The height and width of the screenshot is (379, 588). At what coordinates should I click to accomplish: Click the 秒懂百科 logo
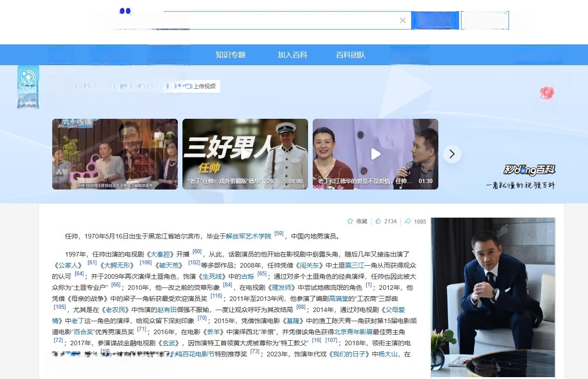[x=529, y=170]
